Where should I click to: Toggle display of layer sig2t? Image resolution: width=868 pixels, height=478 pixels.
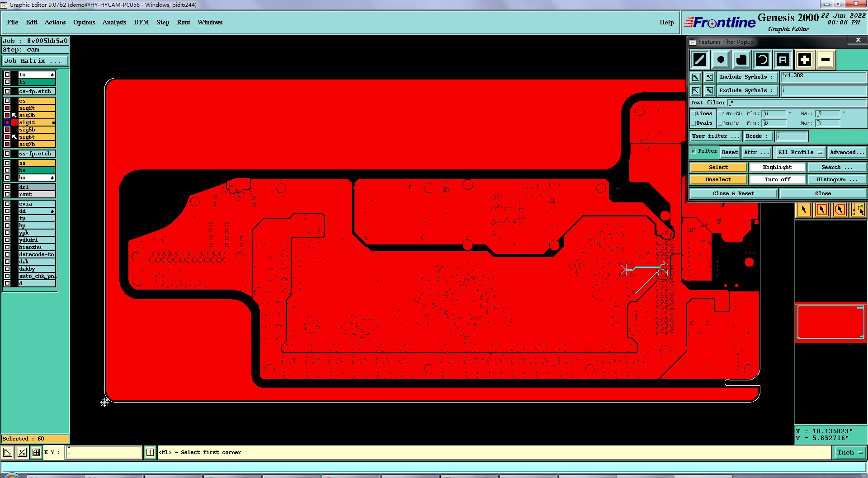click(x=7, y=108)
